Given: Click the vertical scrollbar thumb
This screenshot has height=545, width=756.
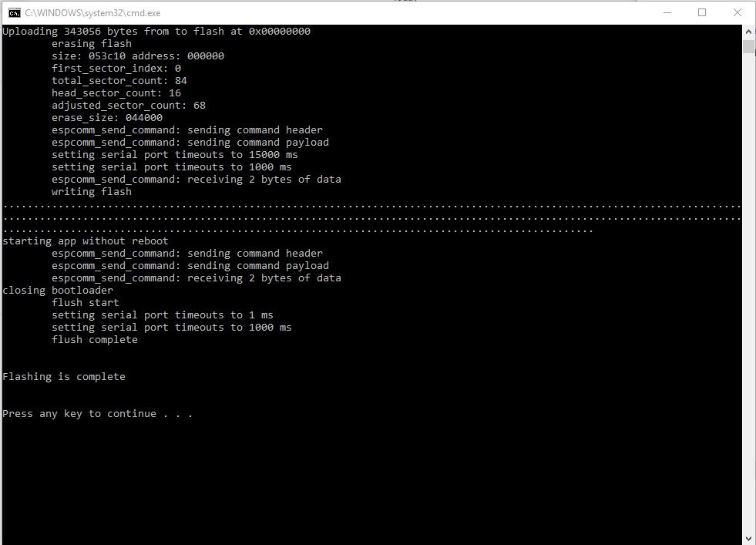Looking at the screenshot, I should tap(748, 46).
